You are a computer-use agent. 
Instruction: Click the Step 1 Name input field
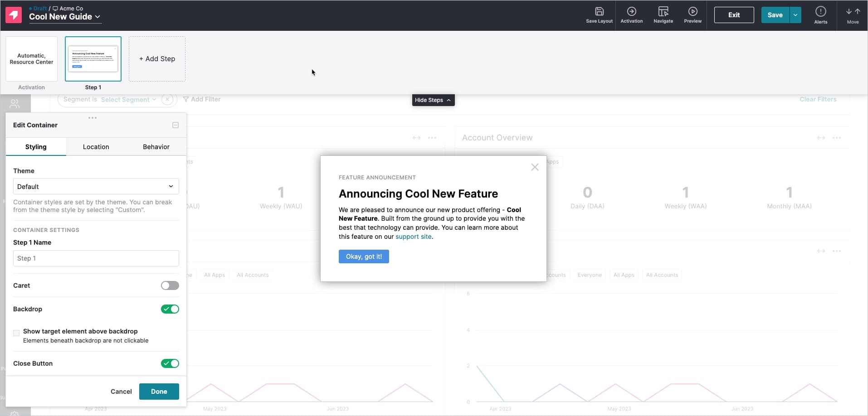(96, 258)
